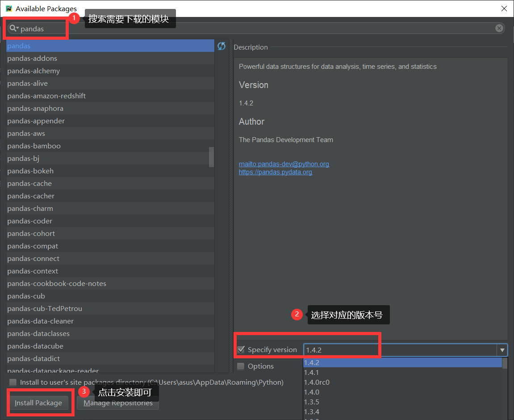This screenshot has width=514, height=420.
Task: Select pandas-amazon-redshift in the list
Action: click(x=110, y=96)
